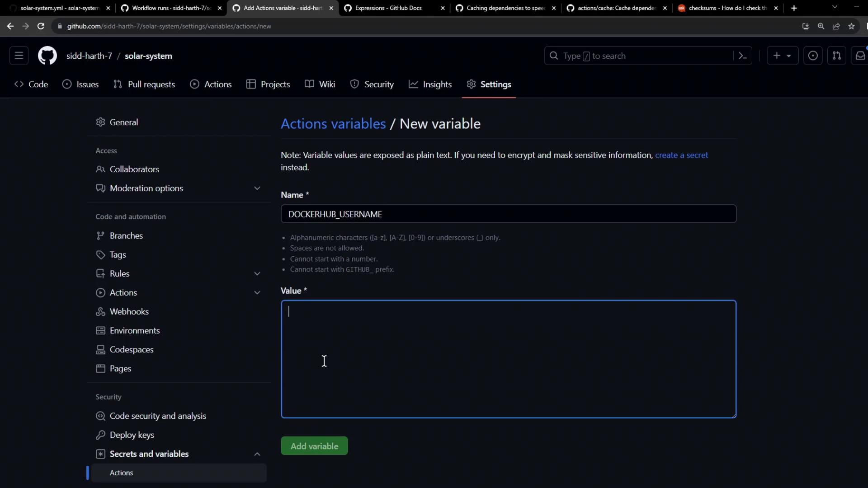Click the Actions variables breadcrumb link

pyautogui.click(x=333, y=124)
